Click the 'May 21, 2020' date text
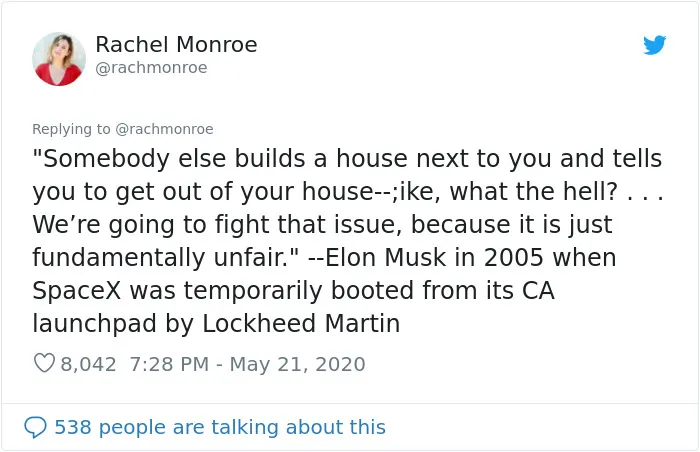This screenshot has width=700, height=452. click(x=297, y=364)
